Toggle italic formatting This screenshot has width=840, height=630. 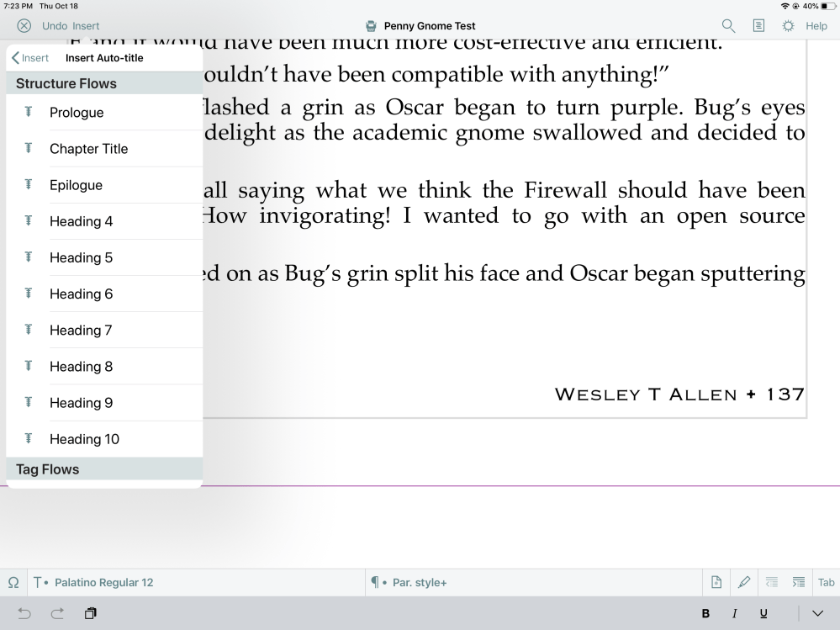733,613
